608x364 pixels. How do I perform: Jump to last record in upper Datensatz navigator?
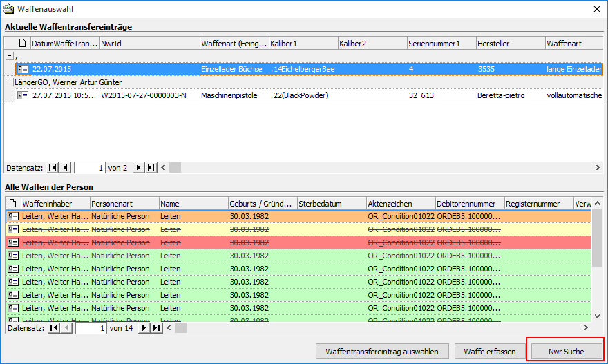coord(151,168)
